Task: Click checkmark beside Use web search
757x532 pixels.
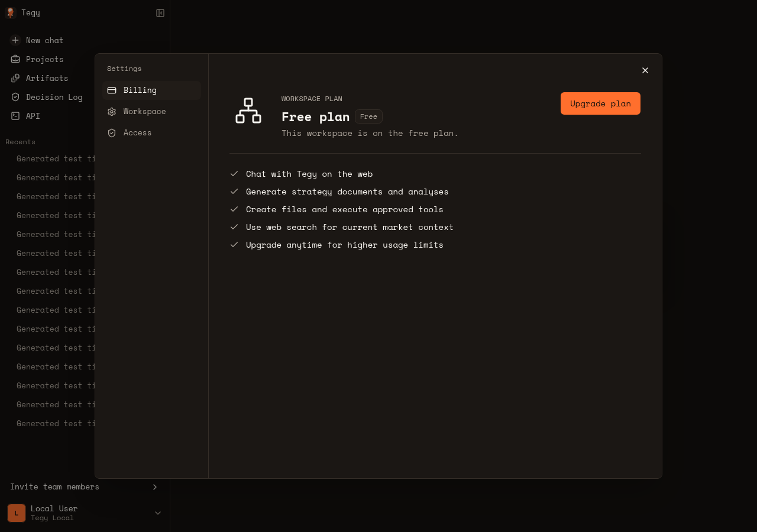Action: point(234,227)
